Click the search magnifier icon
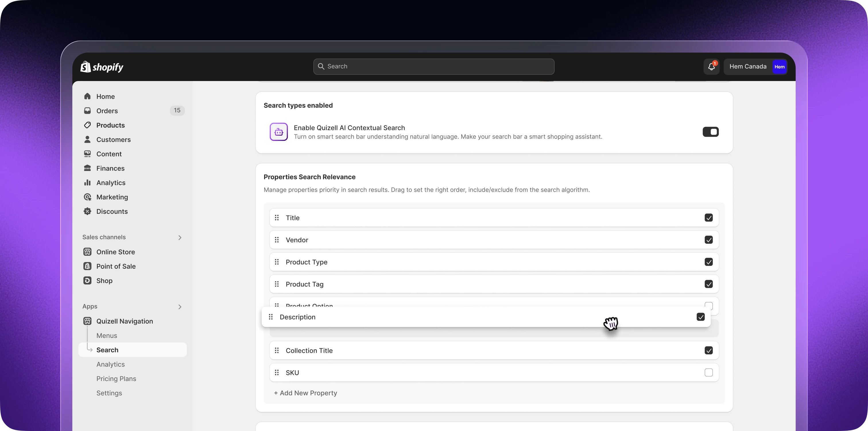Screen dimensions: 868x431 coord(321,66)
